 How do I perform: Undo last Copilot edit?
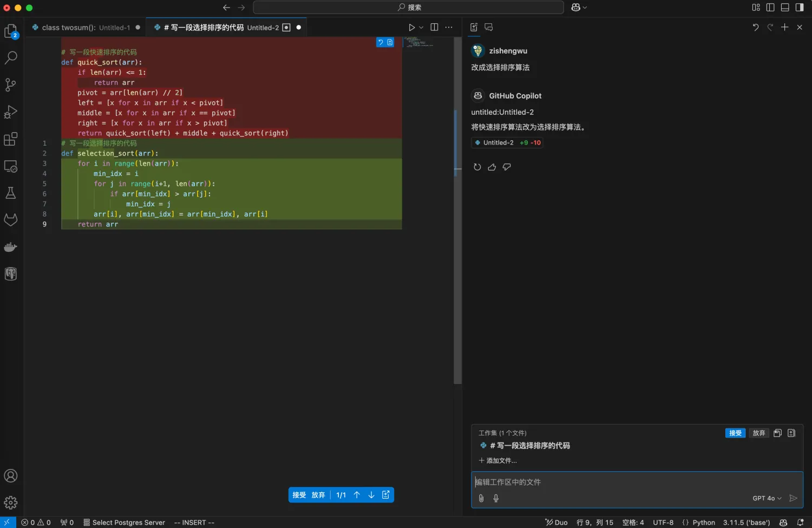point(756,27)
